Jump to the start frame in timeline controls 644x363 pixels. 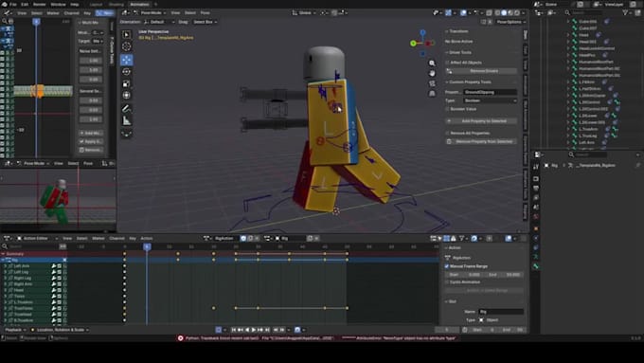pos(234,330)
